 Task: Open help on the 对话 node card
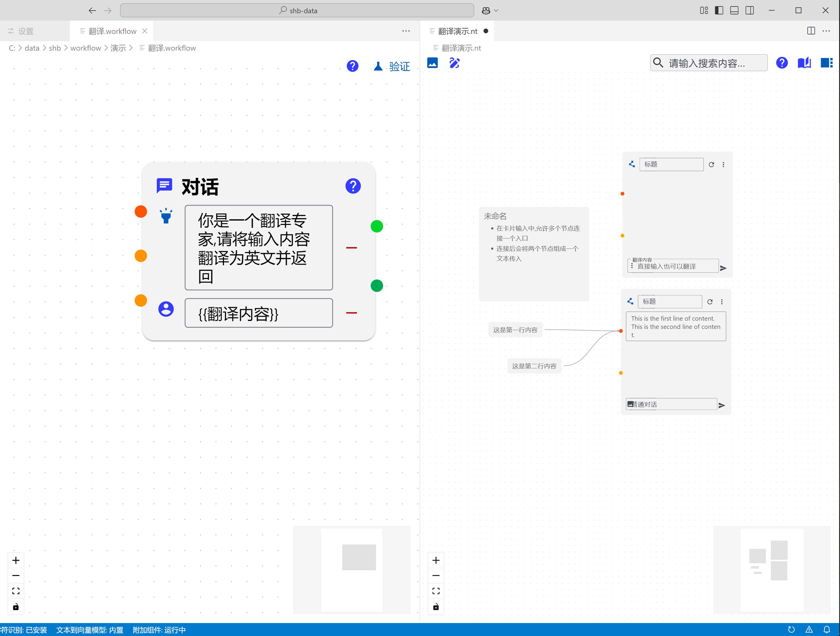click(353, 186)
